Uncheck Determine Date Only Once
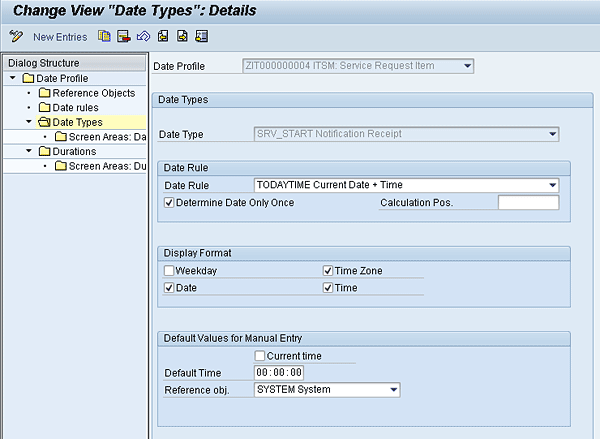 click(x=169, y=203)
